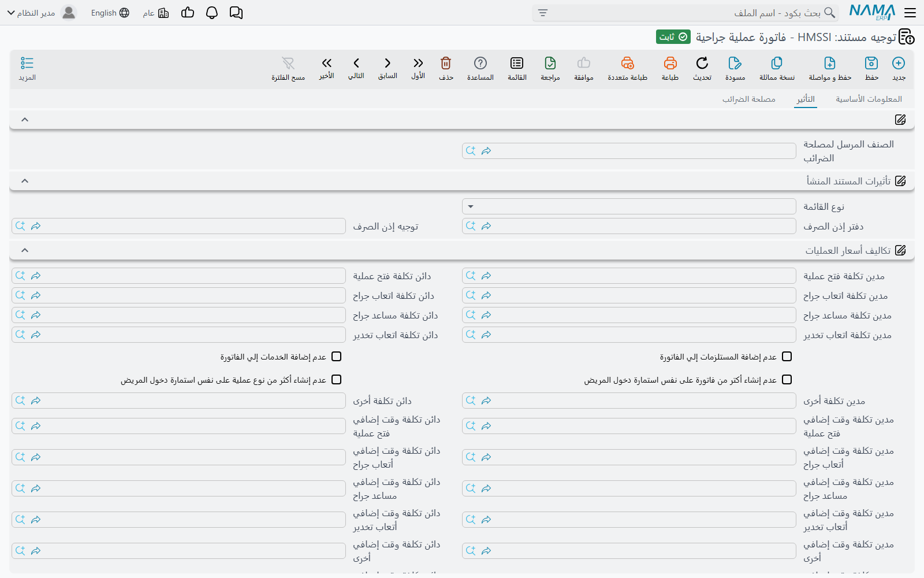Click the نسخة مماثلة (duplicate) icon
Screen dimensions: 924x578
pyautogui.click(x=777, y=63)
